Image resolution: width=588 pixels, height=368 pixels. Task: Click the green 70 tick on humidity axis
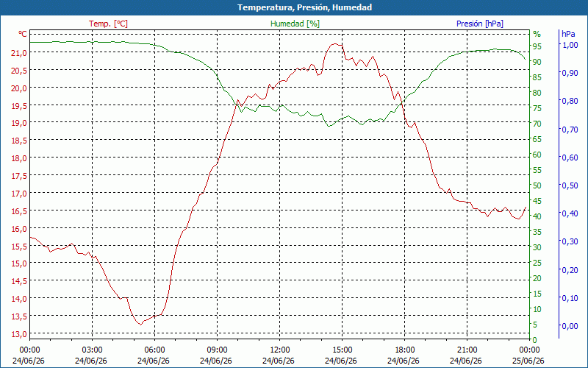(x=537, y=124)
